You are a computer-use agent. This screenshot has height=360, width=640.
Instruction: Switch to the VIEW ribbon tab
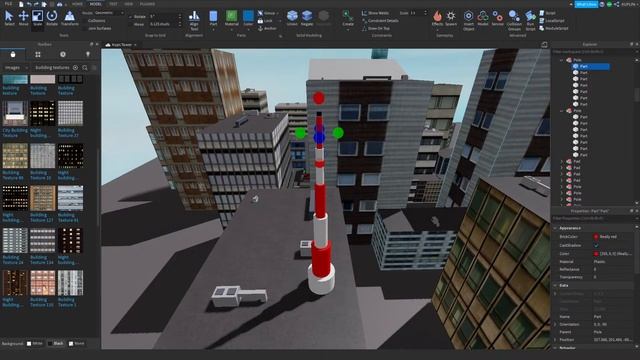[129, 4]
